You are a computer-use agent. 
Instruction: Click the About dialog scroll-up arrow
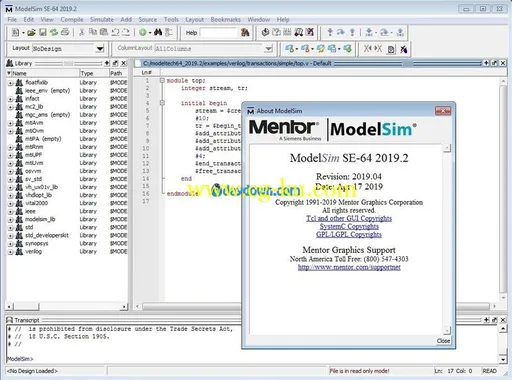(x=447, y=148)
